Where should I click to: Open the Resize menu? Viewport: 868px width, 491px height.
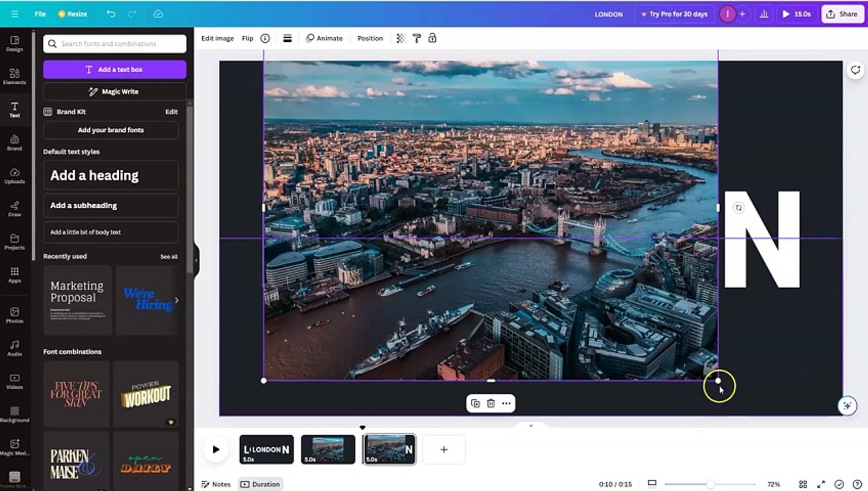tap(73, 14)
